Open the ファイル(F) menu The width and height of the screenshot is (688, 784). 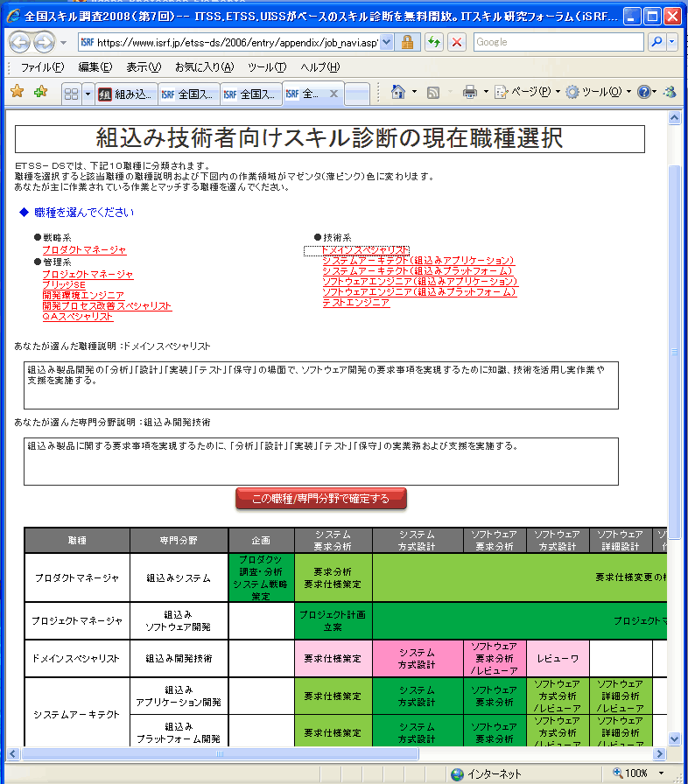tap(43, 67)
